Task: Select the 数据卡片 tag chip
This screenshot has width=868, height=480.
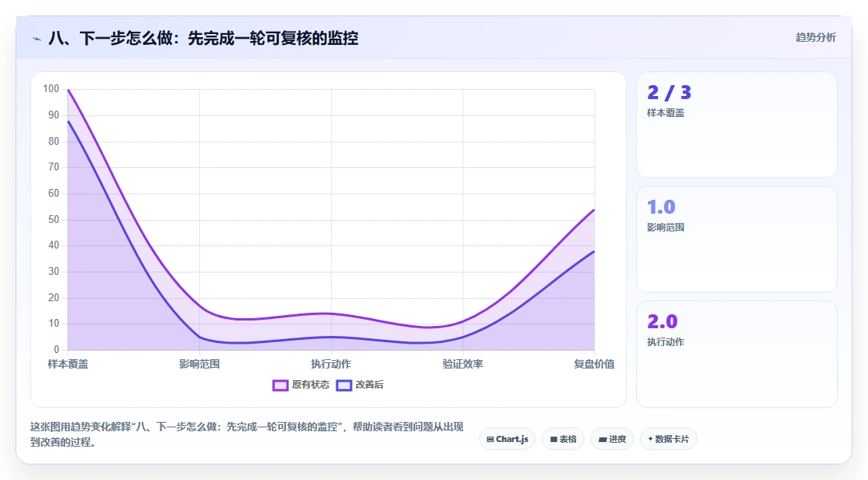Action: [x=669, y=439]
